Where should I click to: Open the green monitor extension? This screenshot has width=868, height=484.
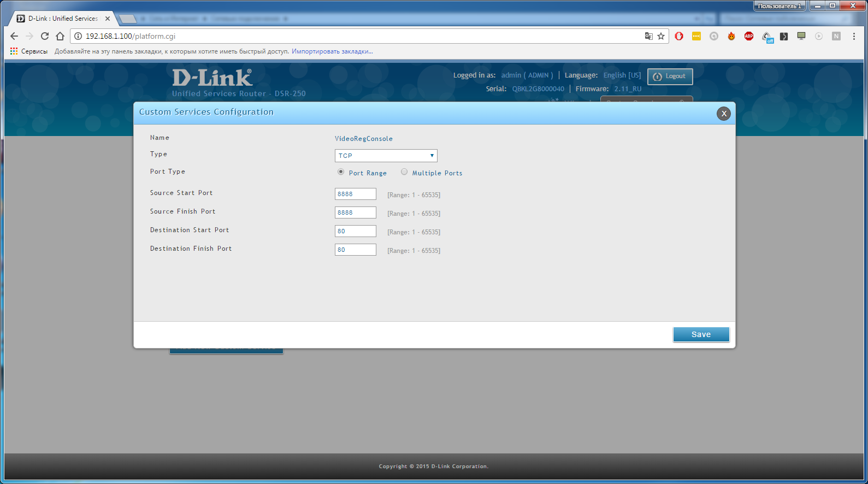(801, 36)
